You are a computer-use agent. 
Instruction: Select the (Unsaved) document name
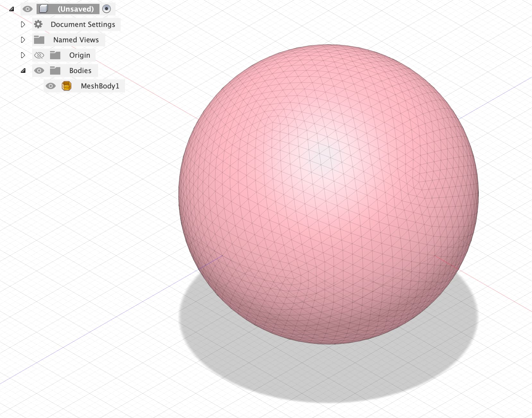[x=76, y=9]
